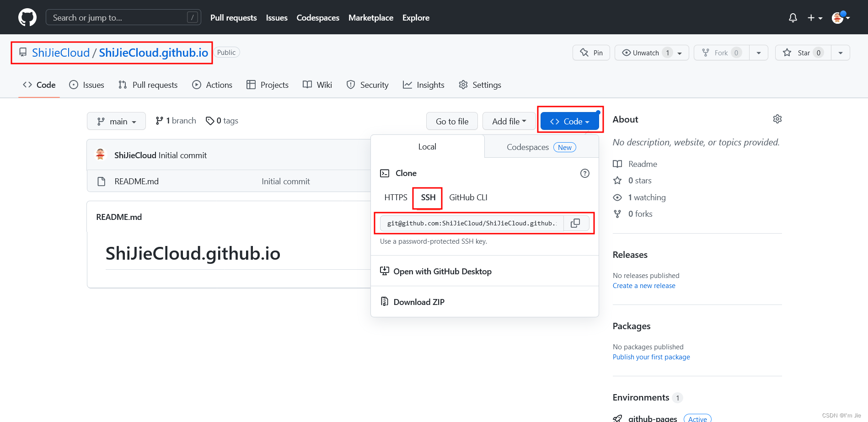Open Codespaces in top navigation
This screenshot has width=868, height=422.
(318, 17)
